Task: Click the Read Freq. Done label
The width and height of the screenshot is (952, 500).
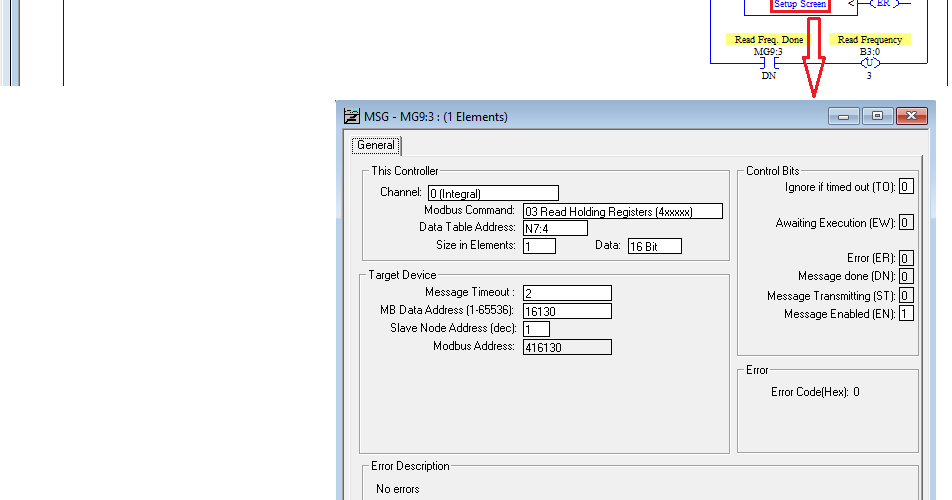Action: 769,39
